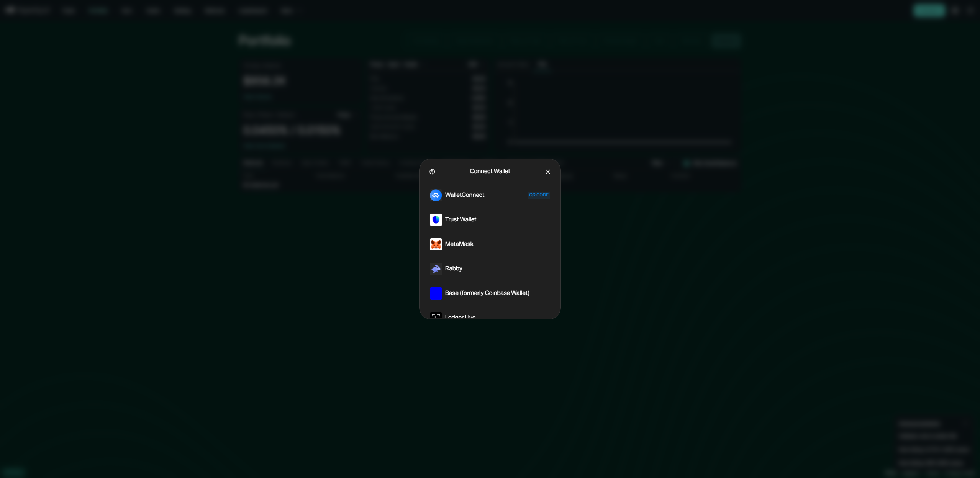
Task: Close the Connect Wallet dialog
Action: (x=548, y=172)
